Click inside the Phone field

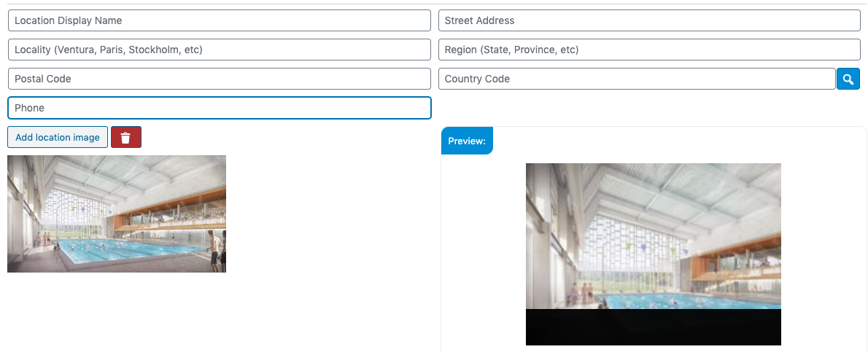pyautogui.click(x=219, y=108)
